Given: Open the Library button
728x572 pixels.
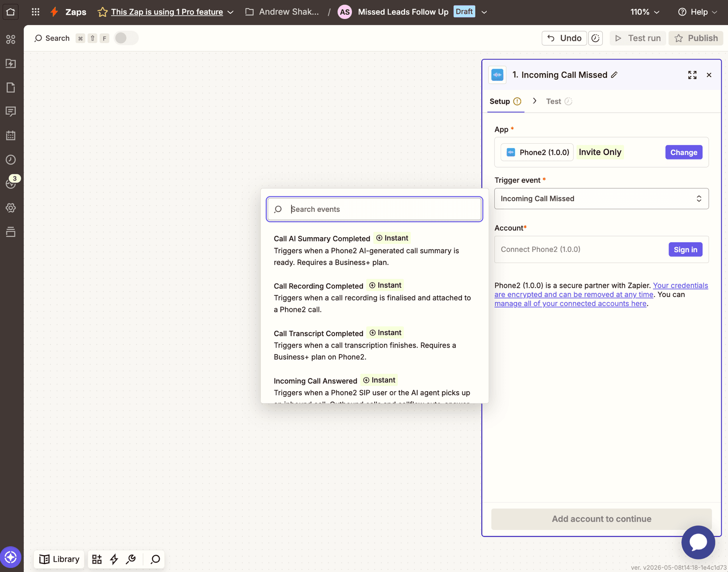Looking at the screenshot, I should point(60,559).
